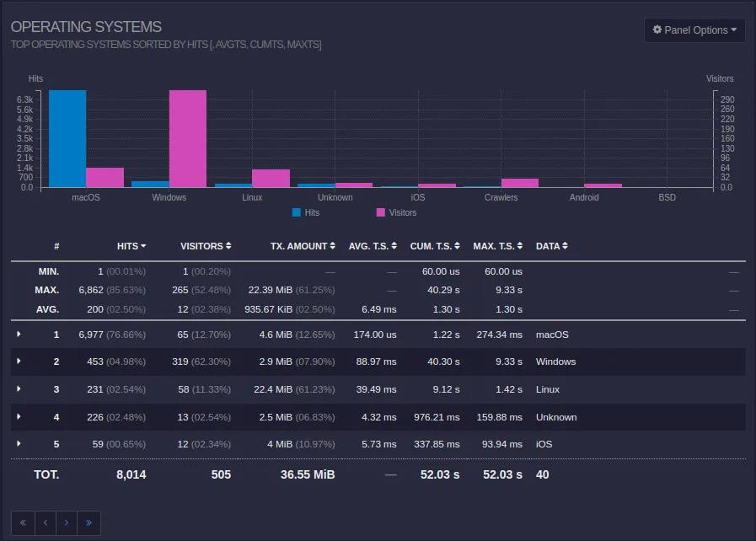
Task: Jump to first page with double-left chevron icon
Action: pyautogui.click(x=23, y=522)
